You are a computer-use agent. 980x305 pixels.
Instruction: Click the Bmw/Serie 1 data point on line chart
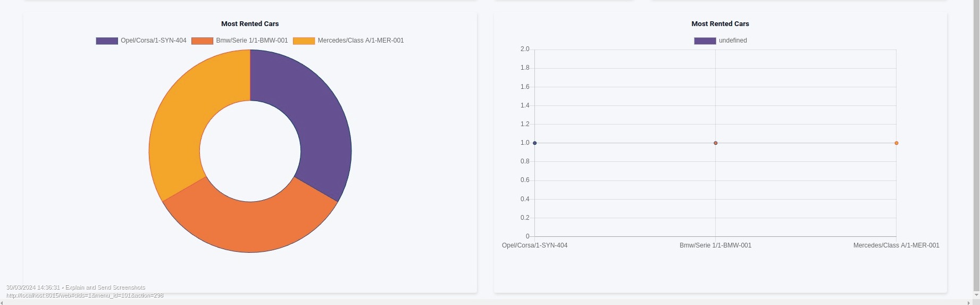(x=716, y=143)
